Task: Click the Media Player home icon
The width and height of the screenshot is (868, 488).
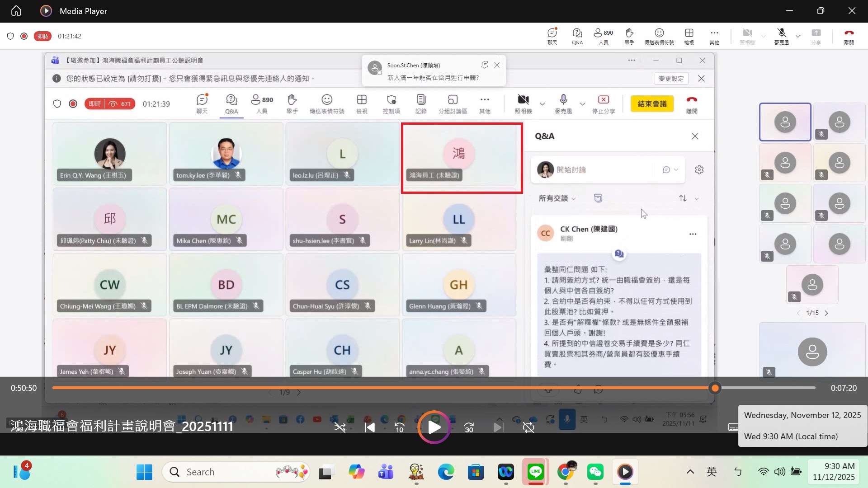Action: point(16,11)
